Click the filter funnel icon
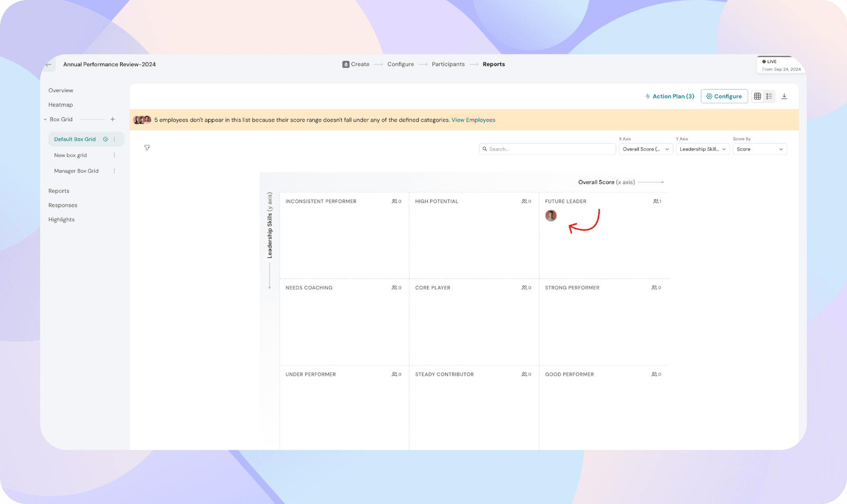The image size is (847, 504). click(x=147, y=148)
